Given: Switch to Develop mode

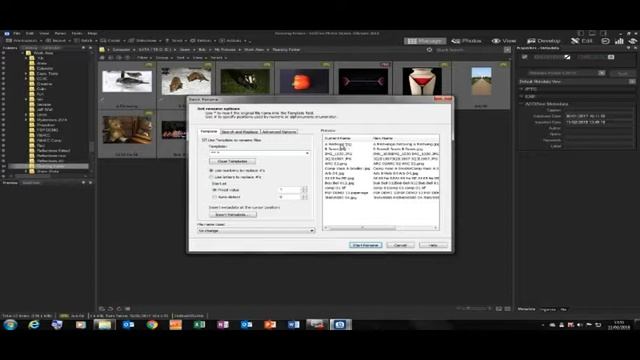Looking at the screenshot, I should pyautogui.click(x=544, y=41).
